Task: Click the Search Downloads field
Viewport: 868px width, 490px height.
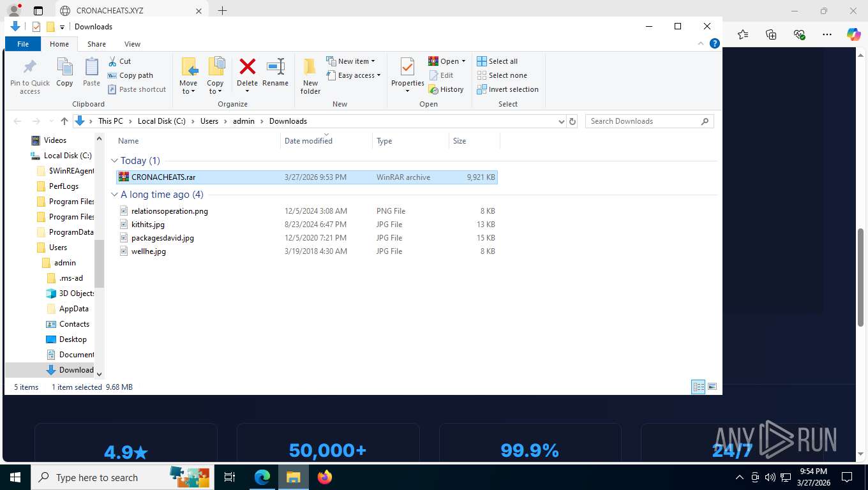Action: 649,121
